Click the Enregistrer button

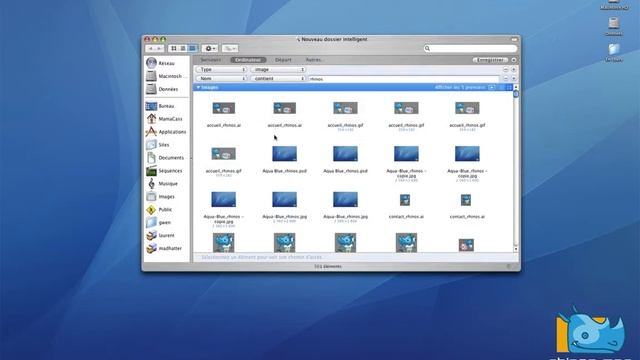point(491,60)
